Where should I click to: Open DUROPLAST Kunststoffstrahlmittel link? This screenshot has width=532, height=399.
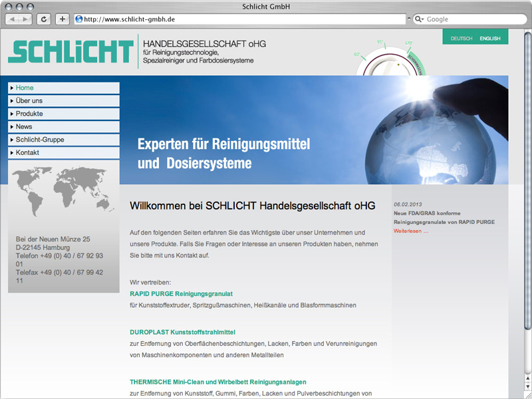click(182, 332)
